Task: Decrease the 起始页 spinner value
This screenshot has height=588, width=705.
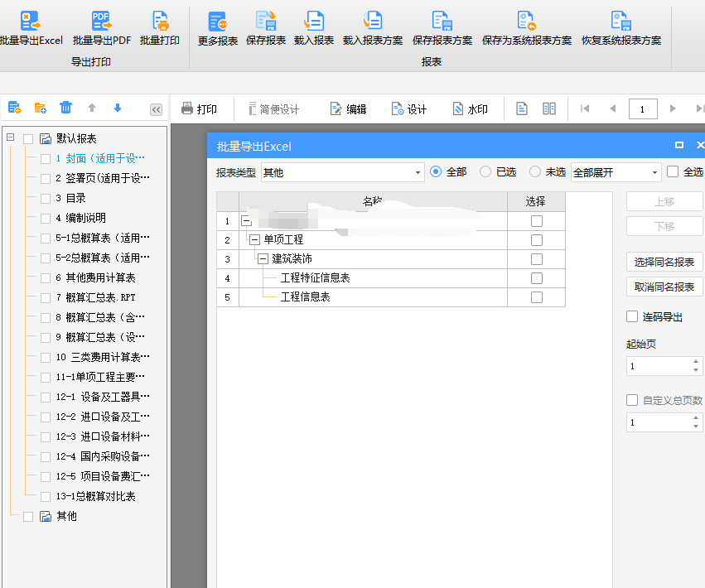Action: point(696,370)
